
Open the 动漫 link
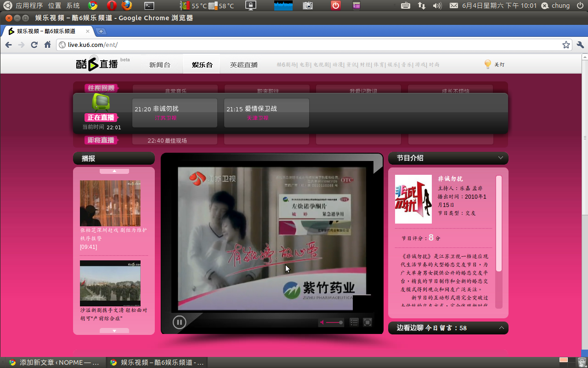338,65
